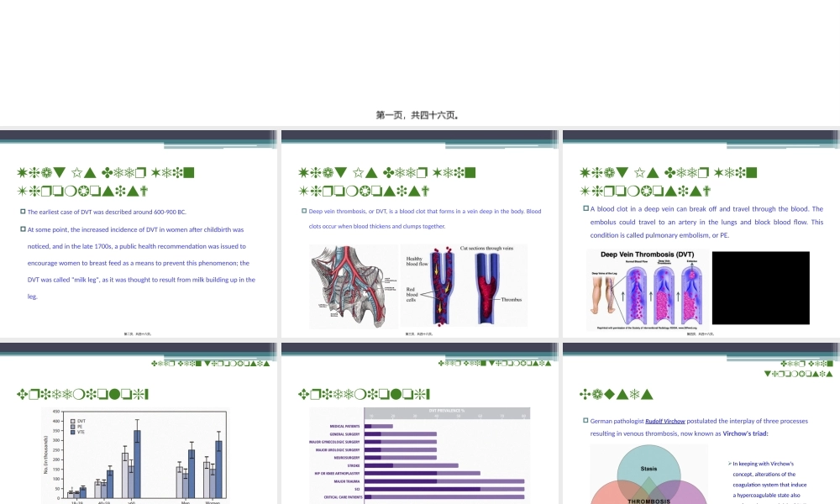Viewport: 840px width, 504px height.
Task: Toggle the bullet checkbox before 'The earliest case of DVT'
Action: [22, 211]
